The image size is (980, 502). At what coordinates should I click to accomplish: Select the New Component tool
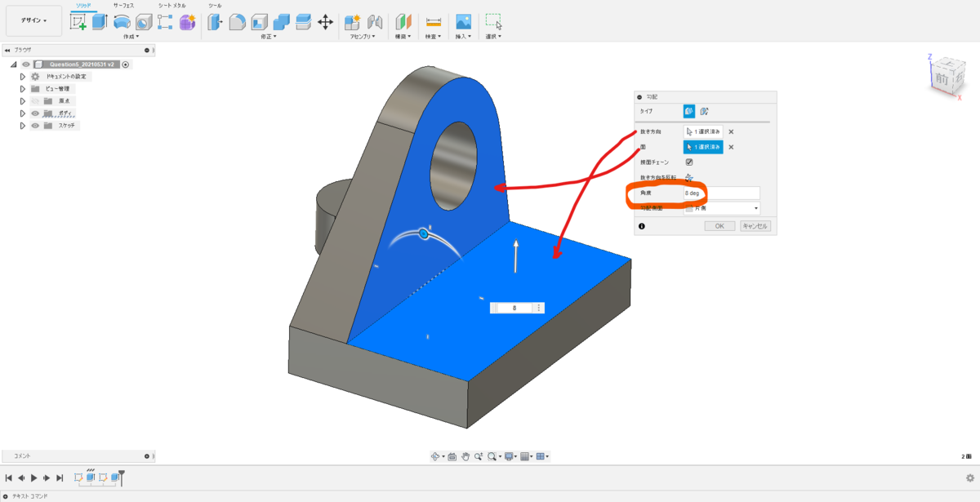pos(353,22)
